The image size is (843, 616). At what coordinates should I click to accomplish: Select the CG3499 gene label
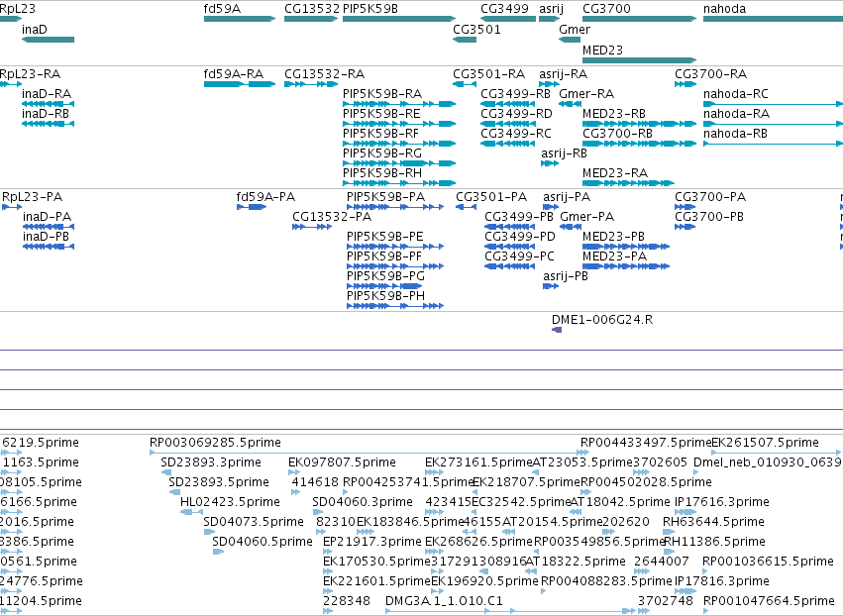pos(504,9)
